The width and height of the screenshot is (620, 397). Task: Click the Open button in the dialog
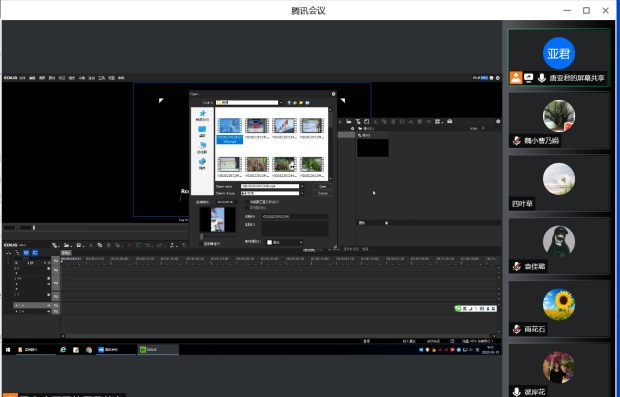(x=323, y=186)
